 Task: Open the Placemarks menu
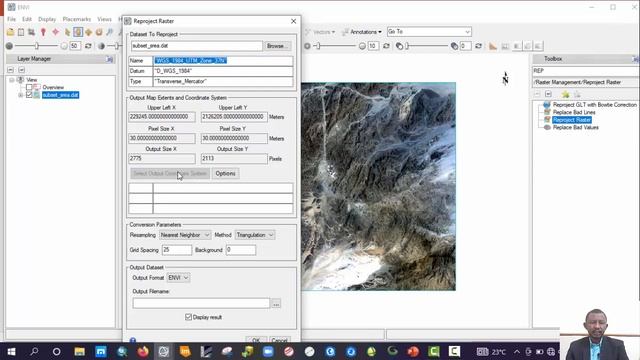pos(77,19)
